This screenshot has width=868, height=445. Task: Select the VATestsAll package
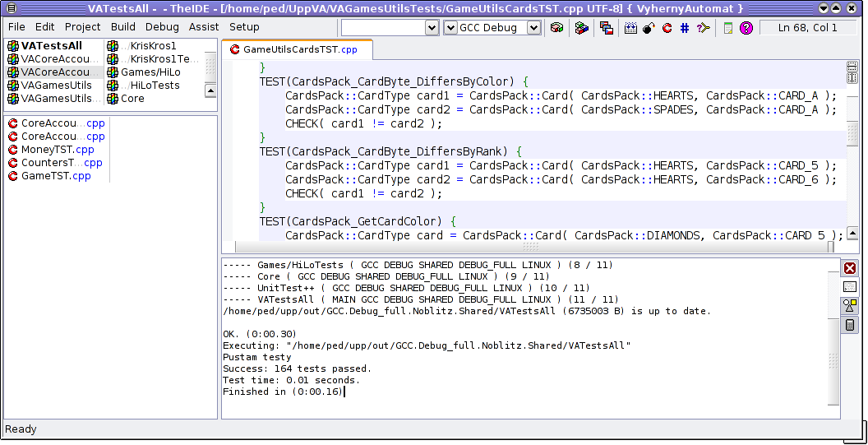pyautogui.click(x=51, y=46)
